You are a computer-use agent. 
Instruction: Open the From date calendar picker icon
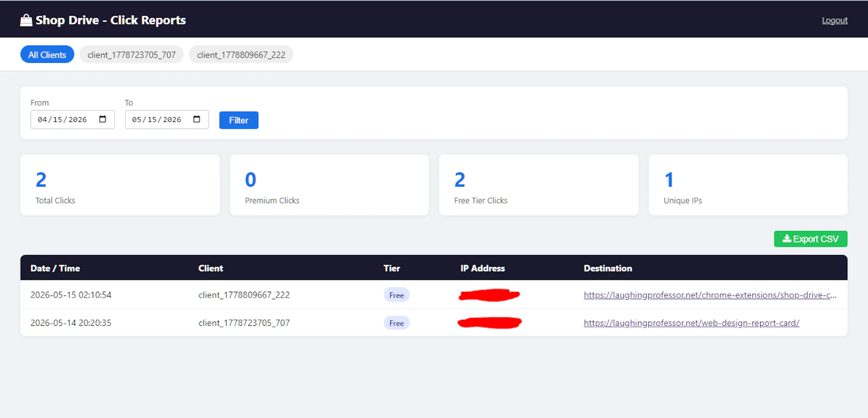[103, 119]
